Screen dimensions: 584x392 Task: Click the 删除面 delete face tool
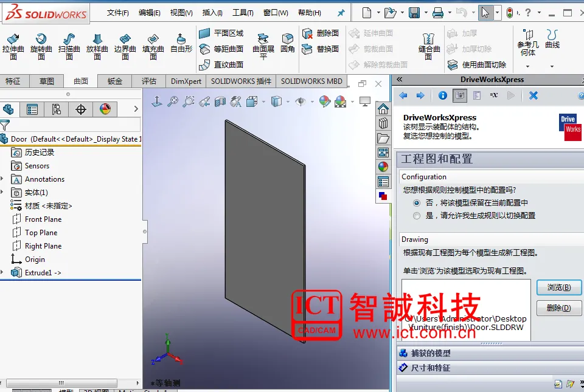coord(321,33)
